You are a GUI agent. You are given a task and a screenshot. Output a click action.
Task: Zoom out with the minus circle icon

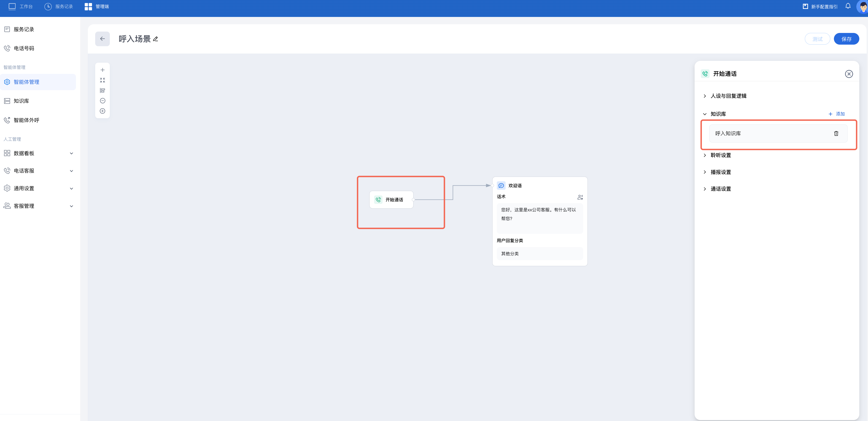[x=102, y=101]
